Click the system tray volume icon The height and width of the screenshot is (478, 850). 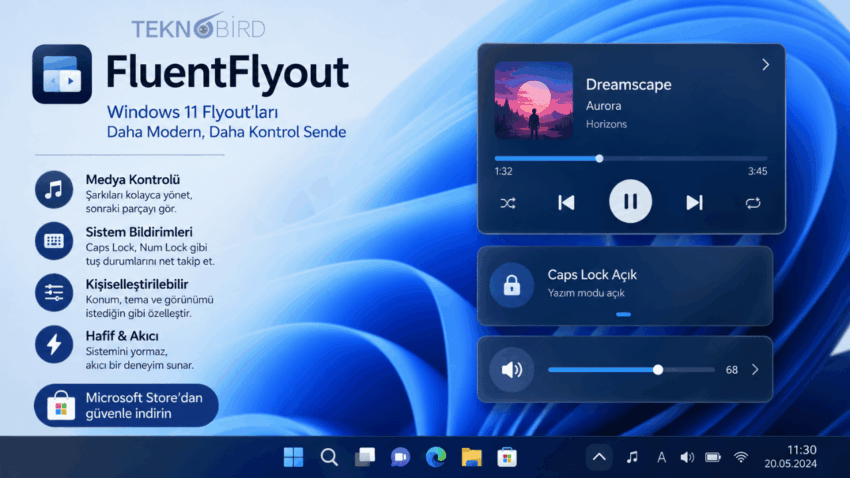pos(687,458)
